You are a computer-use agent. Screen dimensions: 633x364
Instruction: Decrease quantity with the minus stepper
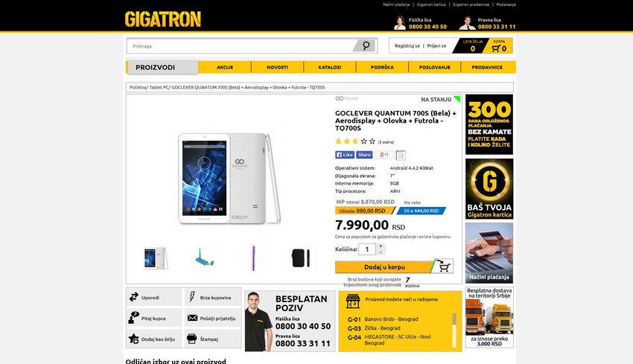381,252
